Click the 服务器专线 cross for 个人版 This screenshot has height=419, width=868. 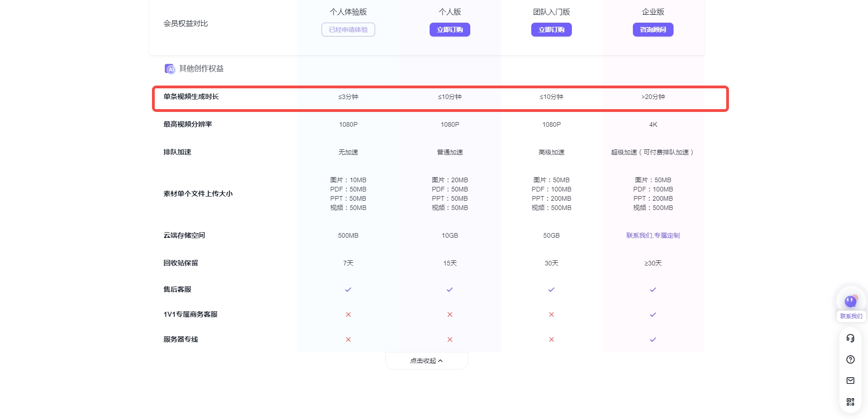point(450,339)
